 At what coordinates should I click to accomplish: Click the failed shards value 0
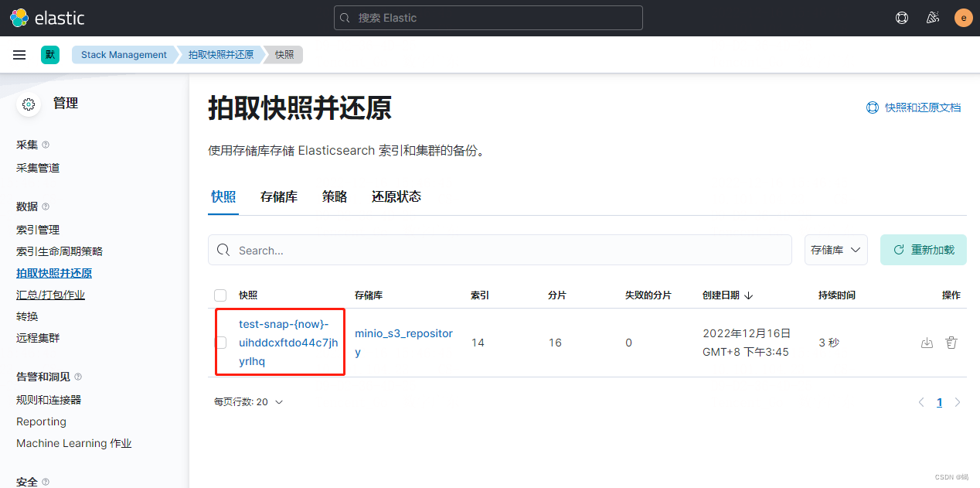628,343
